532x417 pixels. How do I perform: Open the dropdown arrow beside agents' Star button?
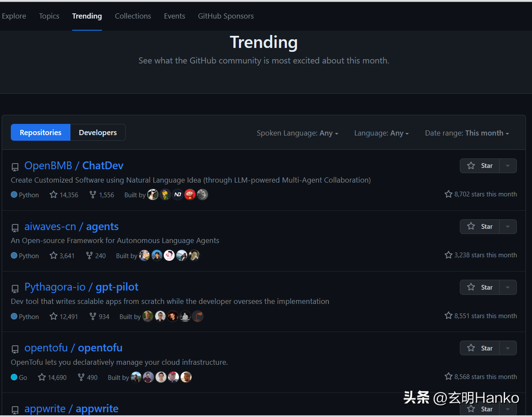pos(508,227)
